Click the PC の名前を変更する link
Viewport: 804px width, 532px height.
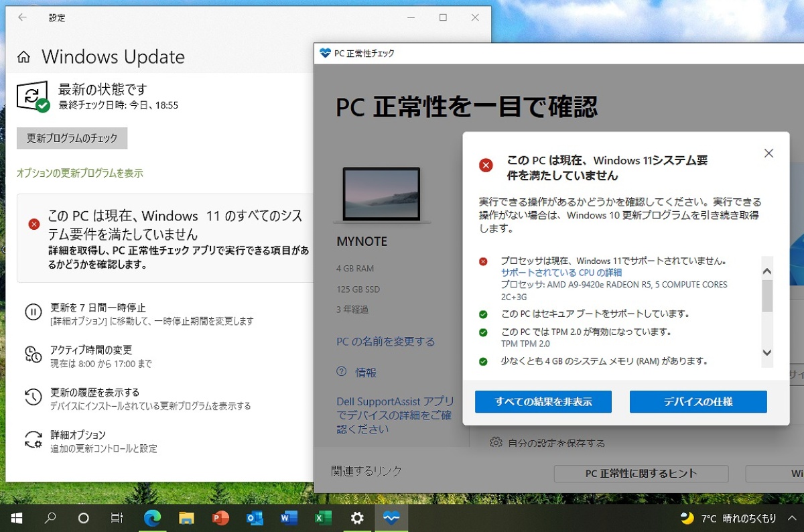(385, 342)
